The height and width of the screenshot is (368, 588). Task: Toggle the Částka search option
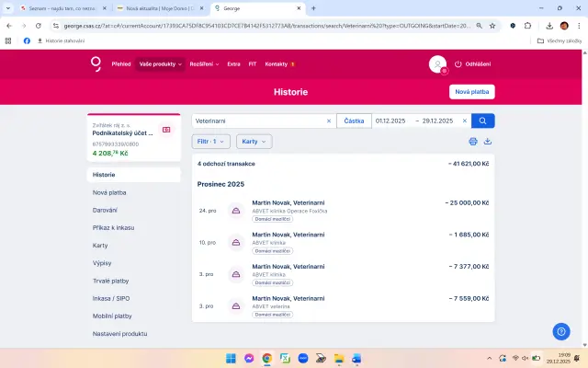(x=354, y=121)
